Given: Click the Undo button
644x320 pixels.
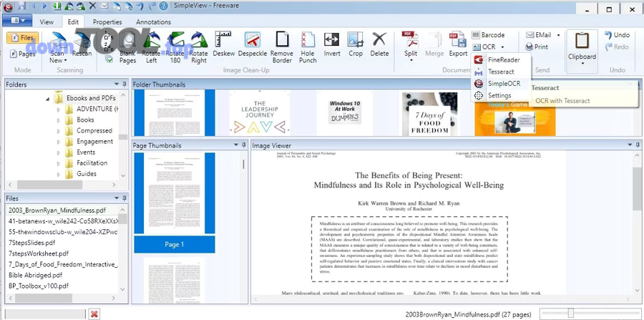Looking at the screenshot, I should pyautogui.click(x=616, y=35).
